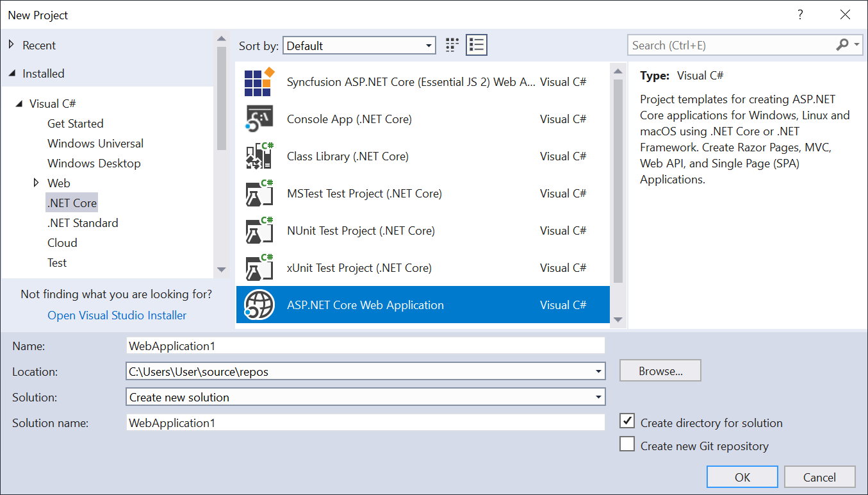Click the ASP.NET Core Web Application globe icon
This screenshot has width=868, height=495.
coord(259,305)
